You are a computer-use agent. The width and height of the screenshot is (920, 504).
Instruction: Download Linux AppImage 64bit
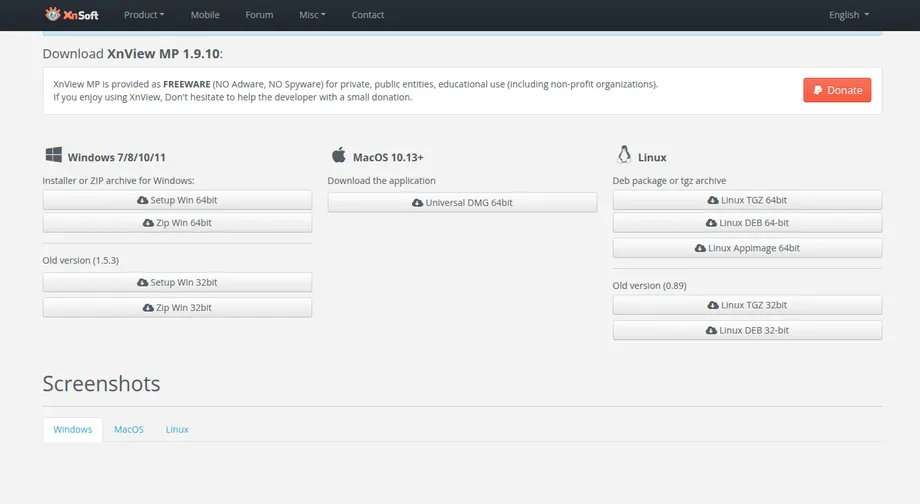[748, 248]
